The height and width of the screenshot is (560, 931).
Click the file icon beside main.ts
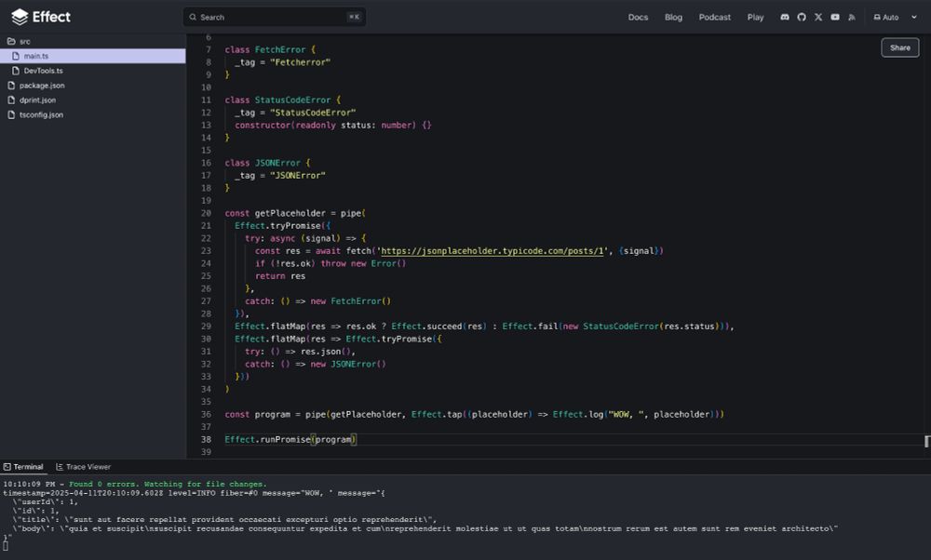16,56
